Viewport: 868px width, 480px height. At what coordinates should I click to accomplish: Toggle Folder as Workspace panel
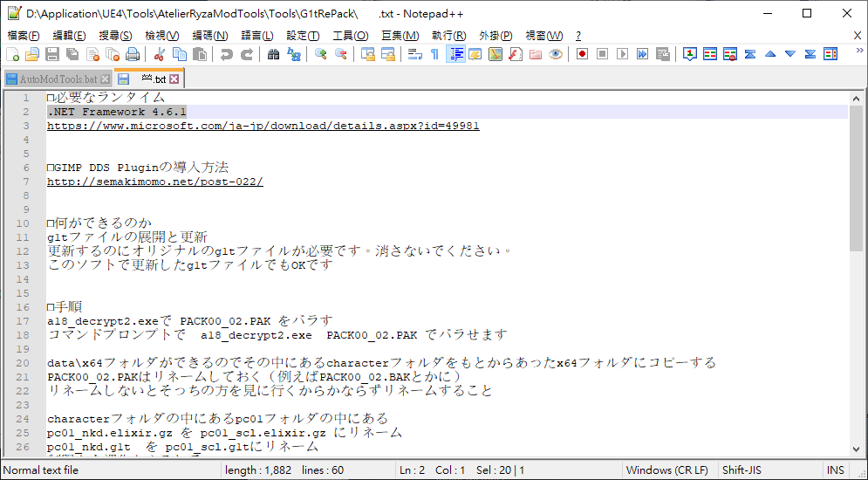pos(536,54)
